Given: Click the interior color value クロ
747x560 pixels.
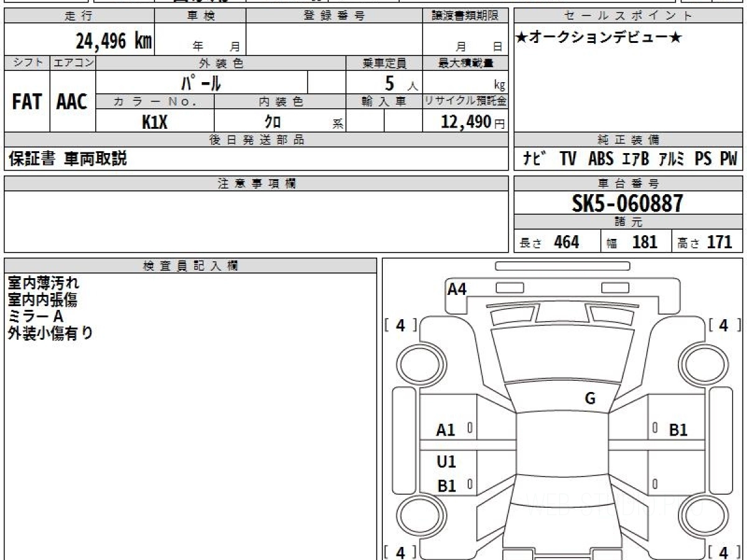Looking at the screenshot, I should click(x=273, y=122).
